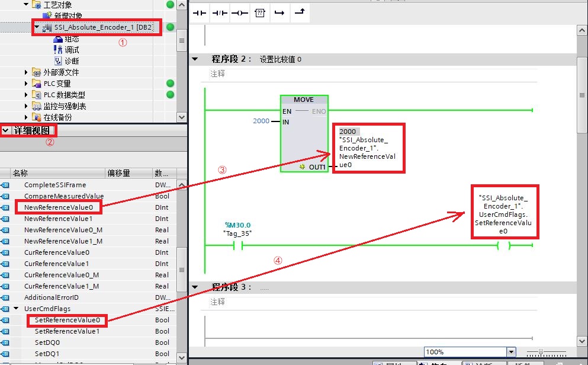Expand the 监控与强制表 folder
The width and height of the screenshot is (588, 365).
[x=26, y=106]
